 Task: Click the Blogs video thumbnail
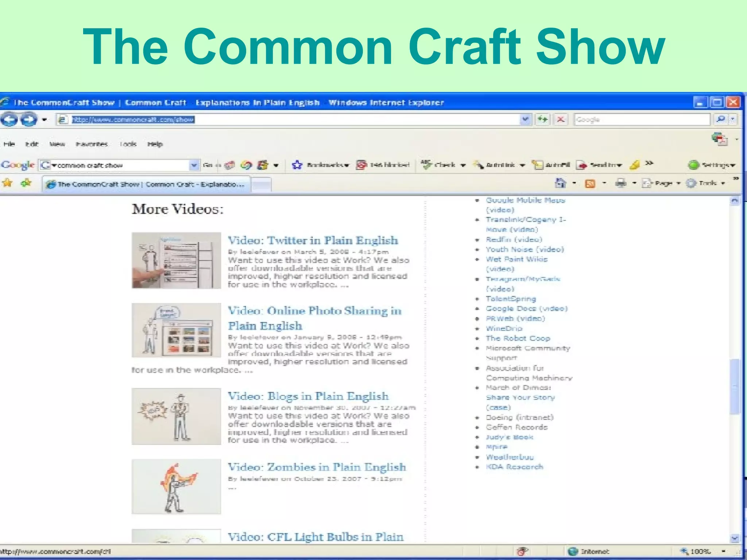[177, 416]
